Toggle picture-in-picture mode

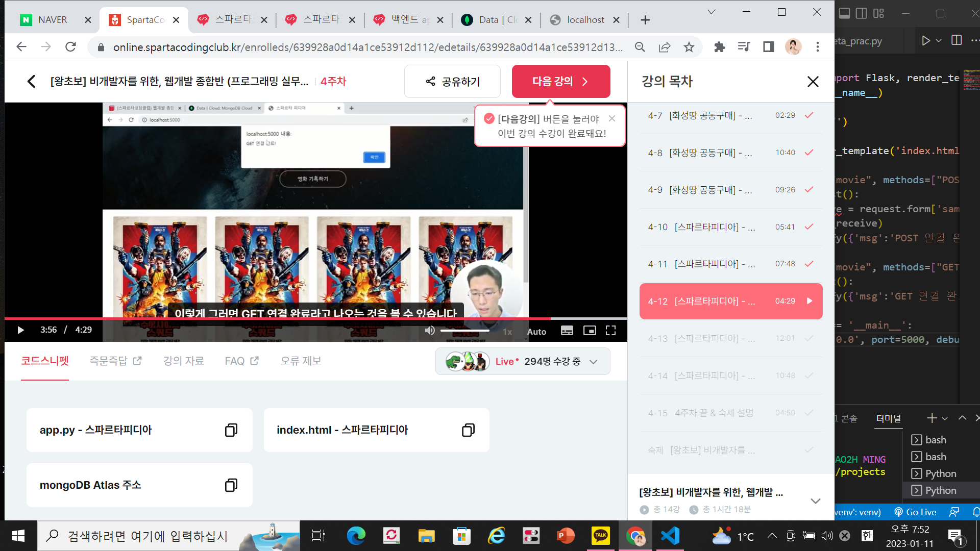click(590, 331)
